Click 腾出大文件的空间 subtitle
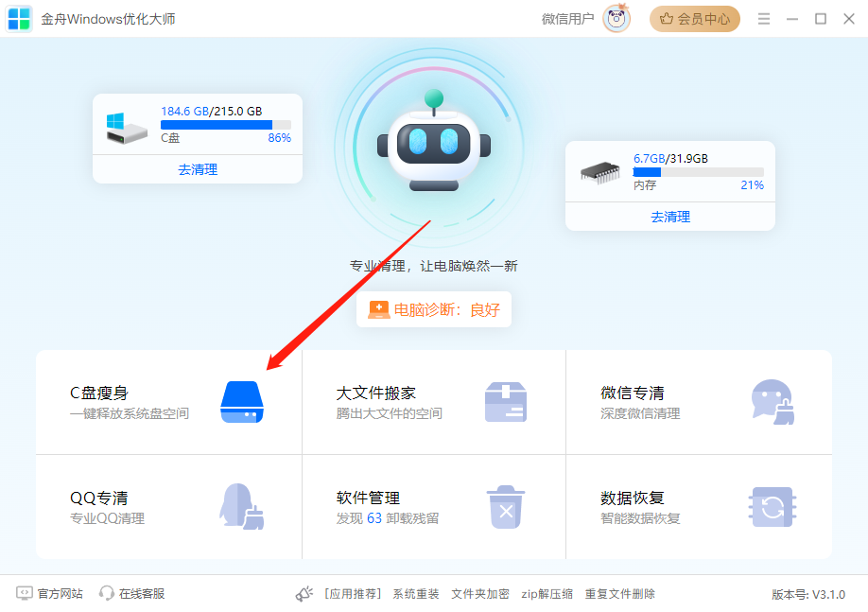This screenshot has width=868, height=612. pyautogui.click(x=390, y=413)
